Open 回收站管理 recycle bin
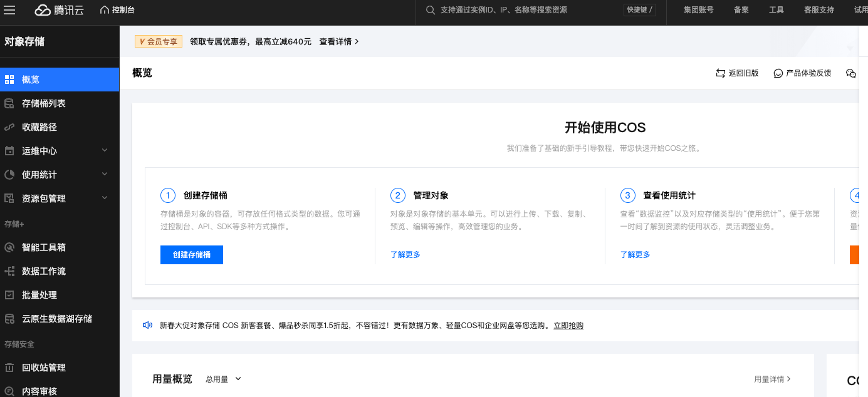The height and width of the screenshot is (397, 868). pyautogui.click(x=43, y=368)
